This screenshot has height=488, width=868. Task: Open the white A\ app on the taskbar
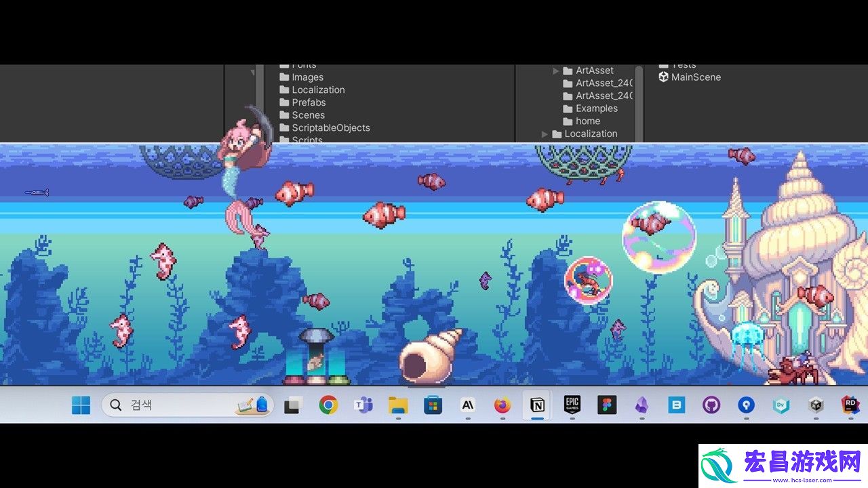pos(467,405)
